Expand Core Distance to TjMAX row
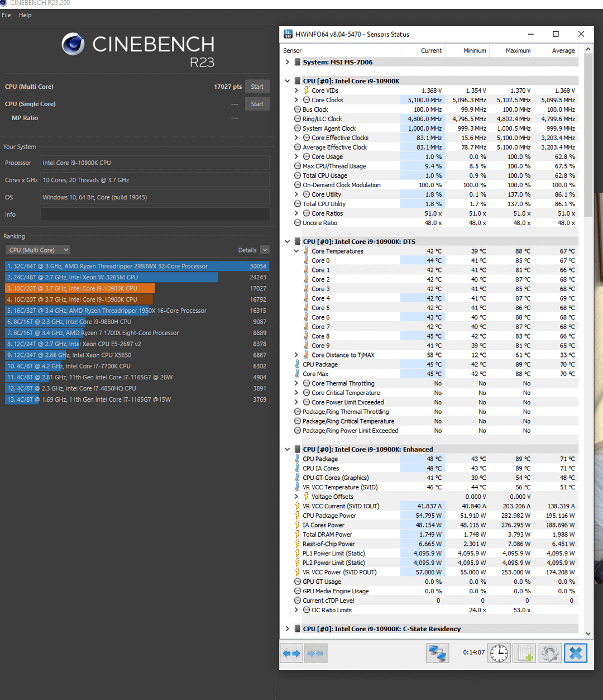 click(x=296, y=355)
